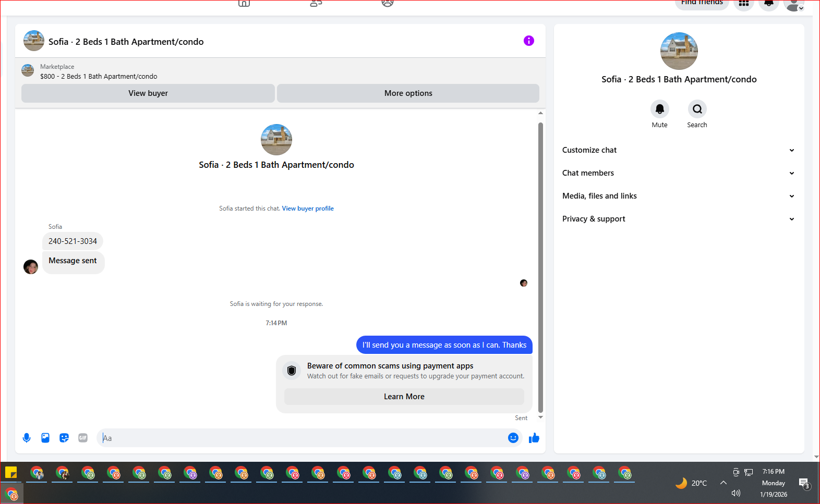Viewport: 820px width, 504px height.
Task: Click chat title Sofia in header
Action: 126,42
